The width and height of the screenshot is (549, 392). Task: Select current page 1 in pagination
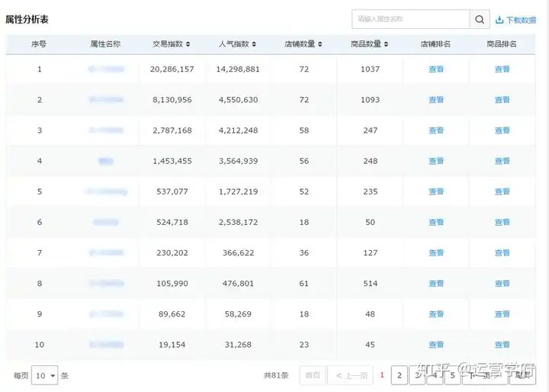point(382,375)
